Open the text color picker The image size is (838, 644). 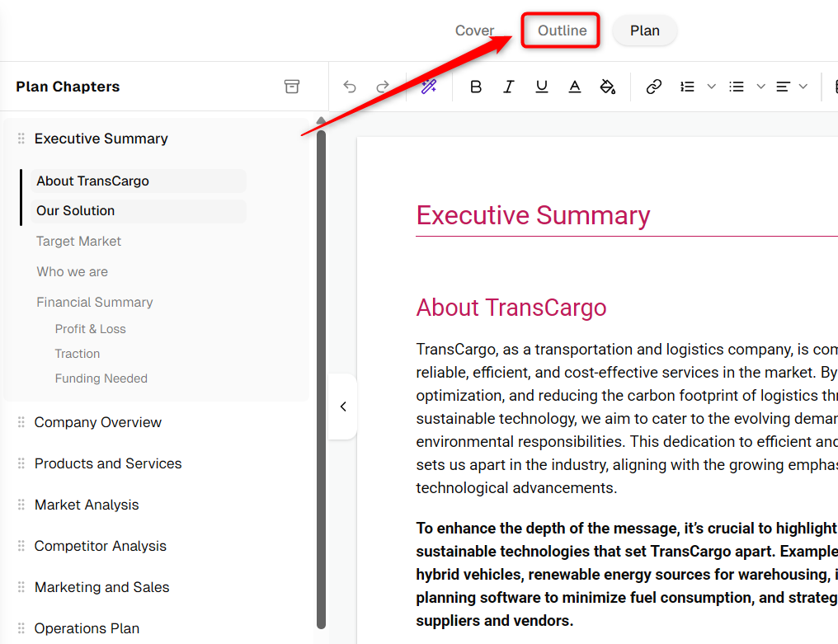point(575,87)
